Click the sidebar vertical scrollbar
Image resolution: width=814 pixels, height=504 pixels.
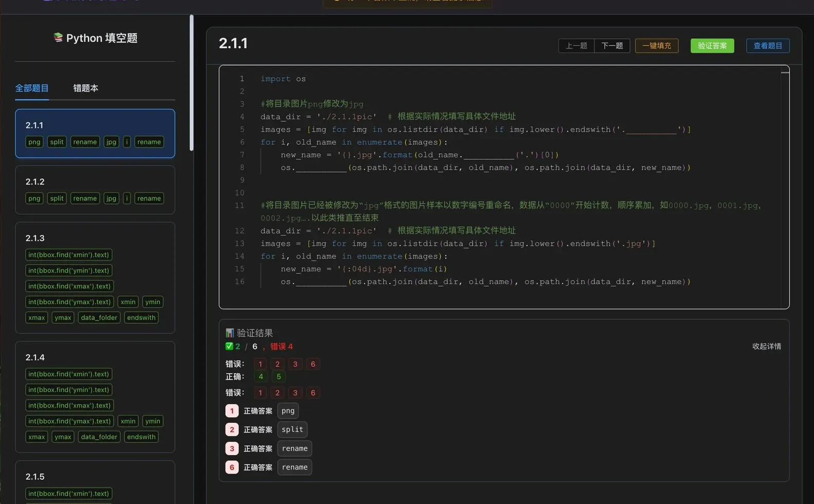tap(191, 82)
